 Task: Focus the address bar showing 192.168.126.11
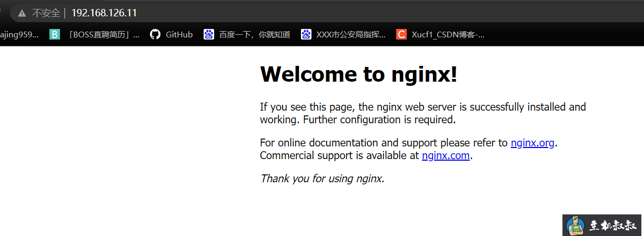coord(104,13)
